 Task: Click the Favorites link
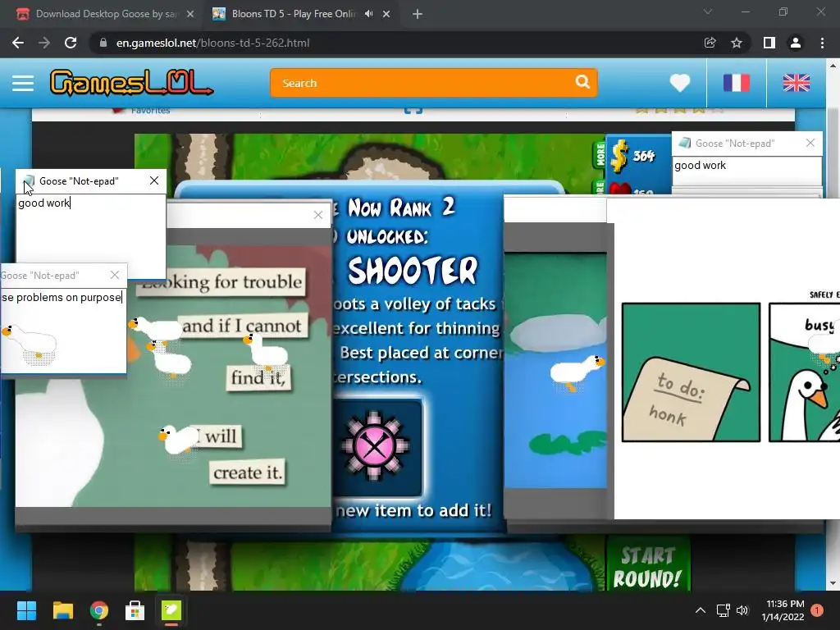[x=150, y=111]
